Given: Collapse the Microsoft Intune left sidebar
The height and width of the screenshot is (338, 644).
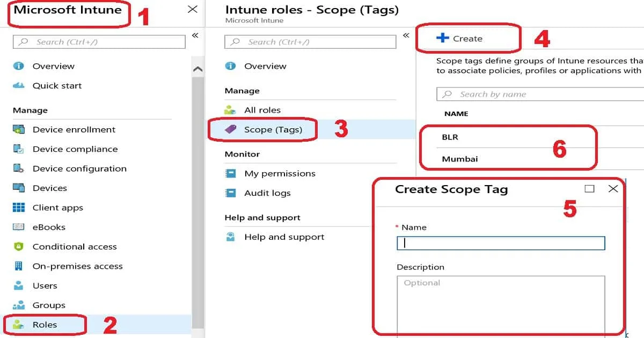Looking at the screenshot, I should pos(195,35).
